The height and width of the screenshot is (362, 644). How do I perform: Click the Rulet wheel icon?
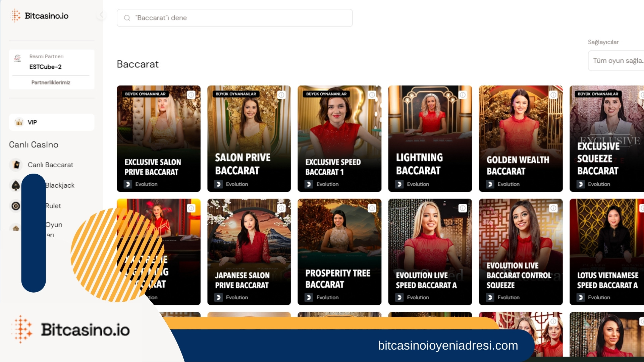click(16, 206)
